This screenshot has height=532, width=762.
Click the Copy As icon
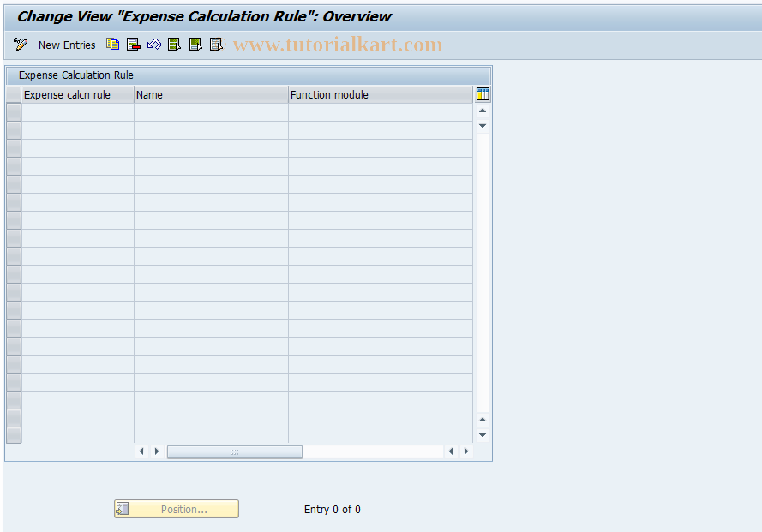(x=113, y=45)
